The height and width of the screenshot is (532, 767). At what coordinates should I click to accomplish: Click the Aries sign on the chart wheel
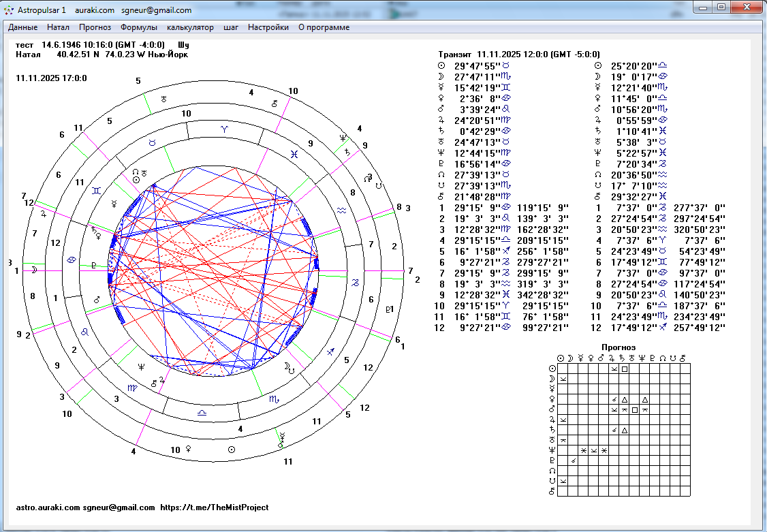(x=225, y=128)
